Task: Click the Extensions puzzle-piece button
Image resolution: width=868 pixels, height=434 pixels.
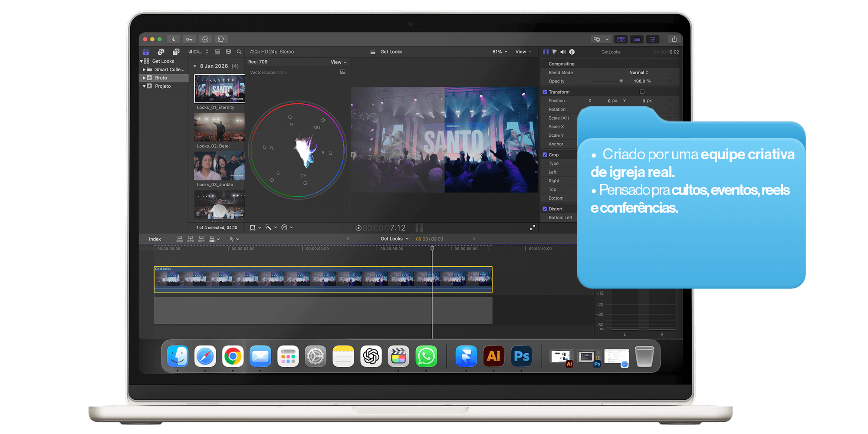Action: [x=221, y=39]
